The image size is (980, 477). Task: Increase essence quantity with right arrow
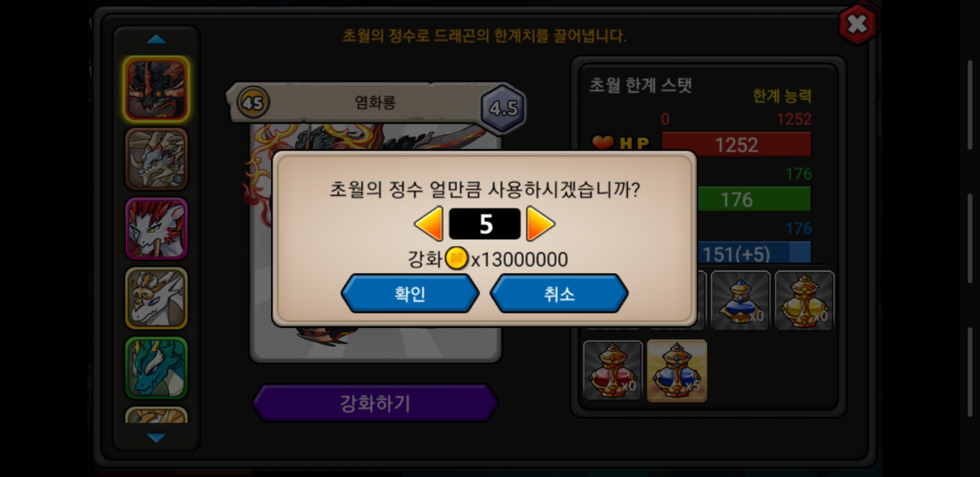coord(540,224)
